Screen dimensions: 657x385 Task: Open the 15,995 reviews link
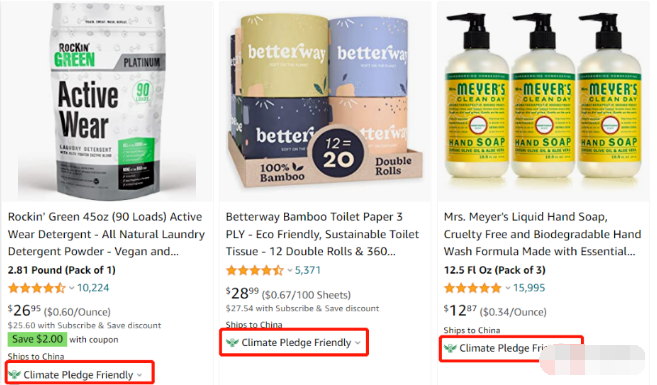[529, 288]
